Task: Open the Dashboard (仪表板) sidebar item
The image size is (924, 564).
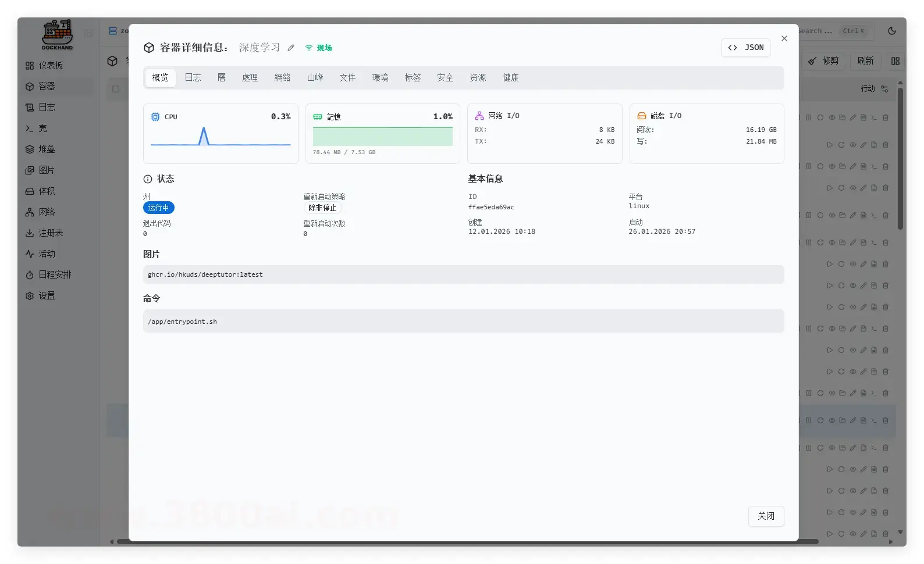Action: point(51,66)
